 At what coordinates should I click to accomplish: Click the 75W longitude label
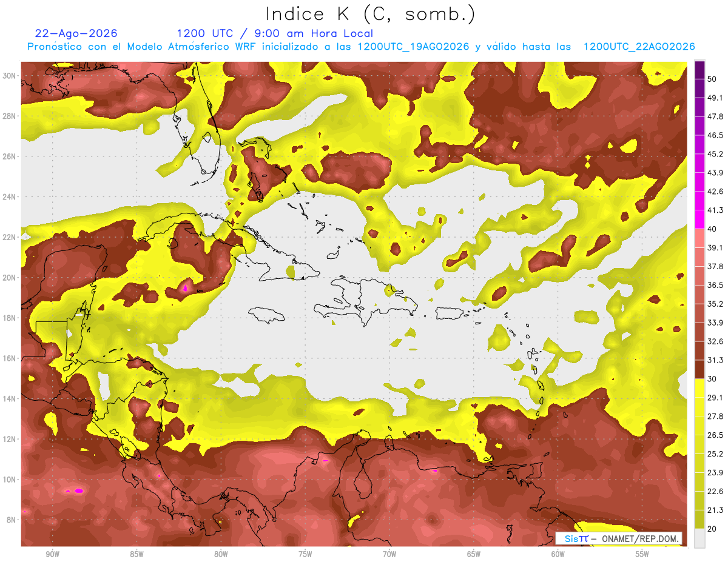click(305, 554)
